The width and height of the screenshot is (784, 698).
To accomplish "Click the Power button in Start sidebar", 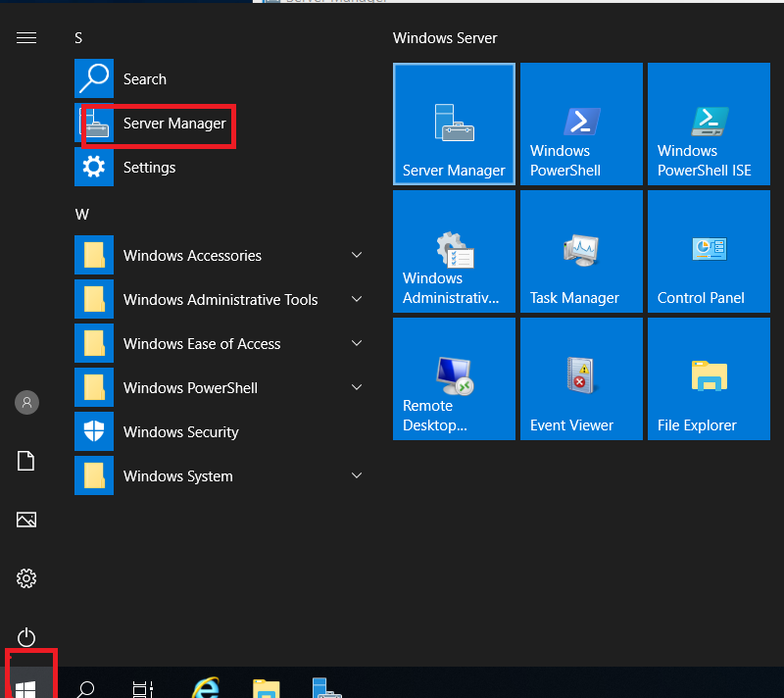I will (x=26, y=637).
